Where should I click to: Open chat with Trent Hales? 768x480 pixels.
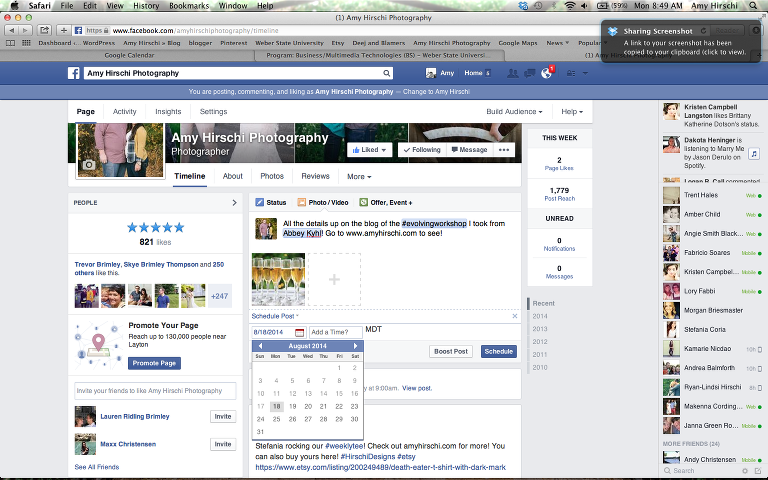pyautogui.click(x=713, y=195)
